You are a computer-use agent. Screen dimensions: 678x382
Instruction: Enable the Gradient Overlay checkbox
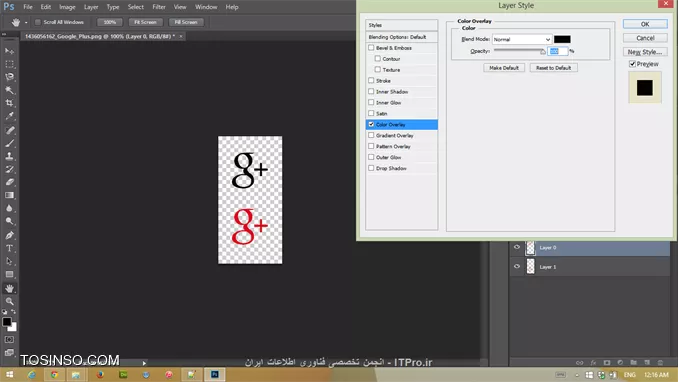coord(371,135)
